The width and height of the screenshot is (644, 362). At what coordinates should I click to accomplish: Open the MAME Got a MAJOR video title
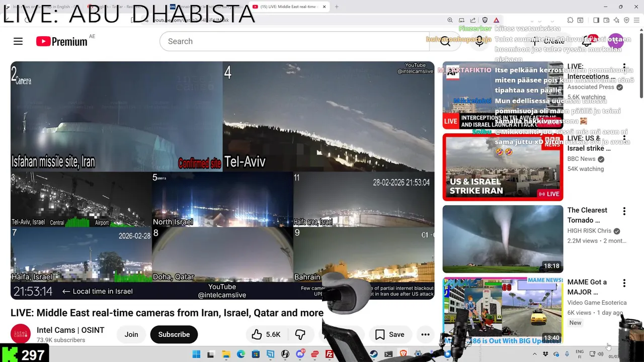[x=587, y=287]
